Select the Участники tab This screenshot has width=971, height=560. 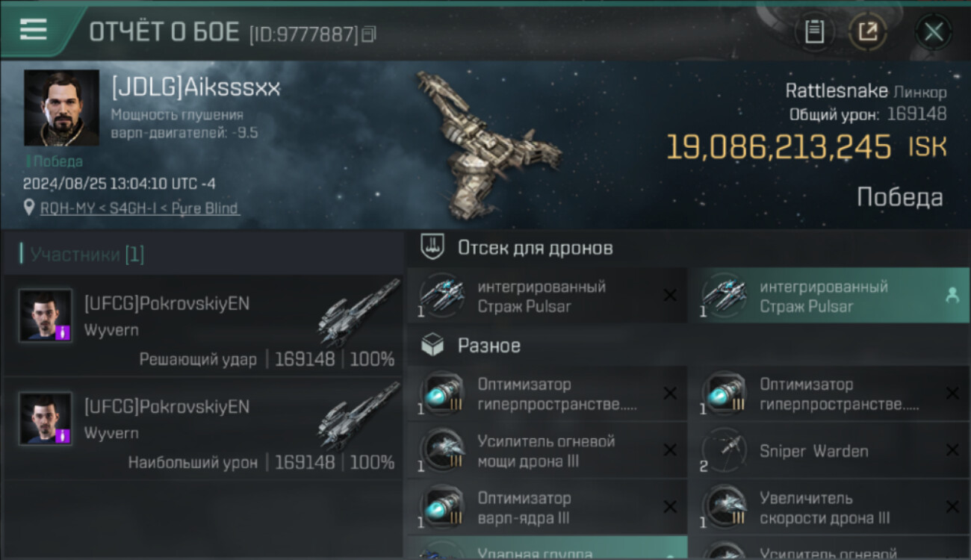pos(87,255)
